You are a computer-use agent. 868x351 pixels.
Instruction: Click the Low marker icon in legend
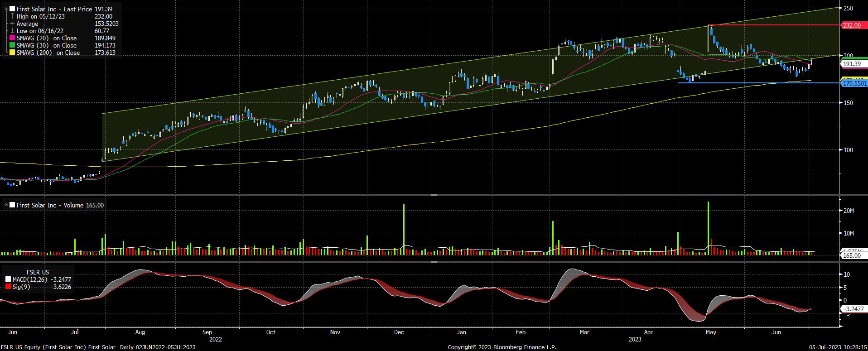click(12, 31)
